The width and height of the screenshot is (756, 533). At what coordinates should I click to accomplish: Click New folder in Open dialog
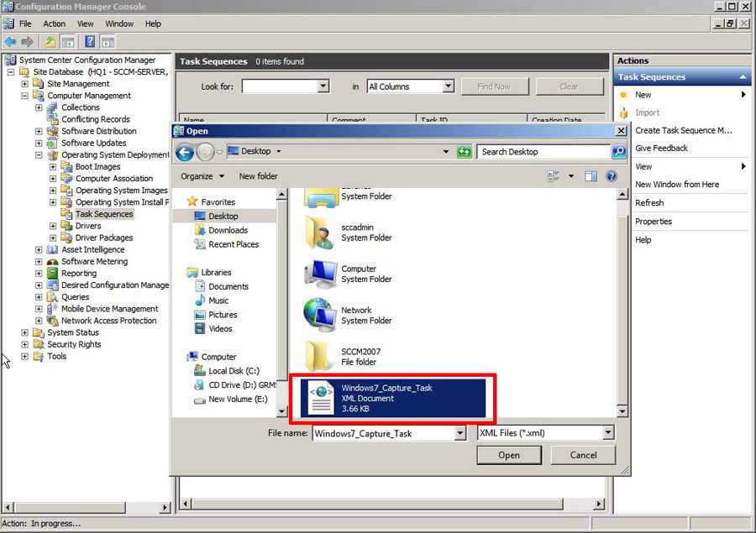click(x=259, y=176)
